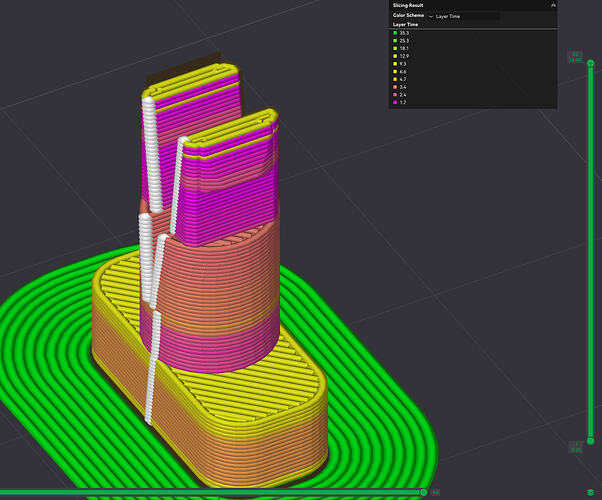Screen dimensions: 602x500
Task: Click the bottom layer number label on vertical slider
Action: click(x=576, y=447)
